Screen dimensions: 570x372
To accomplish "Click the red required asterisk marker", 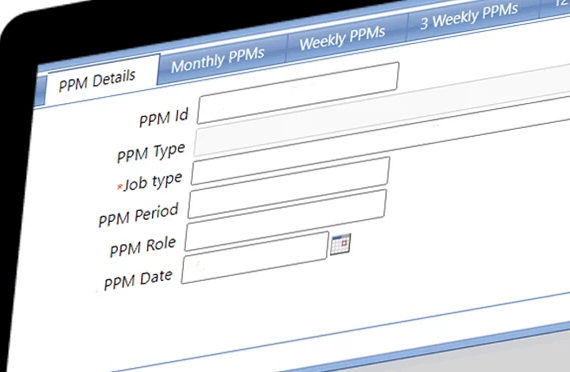I will click(120, 187).
